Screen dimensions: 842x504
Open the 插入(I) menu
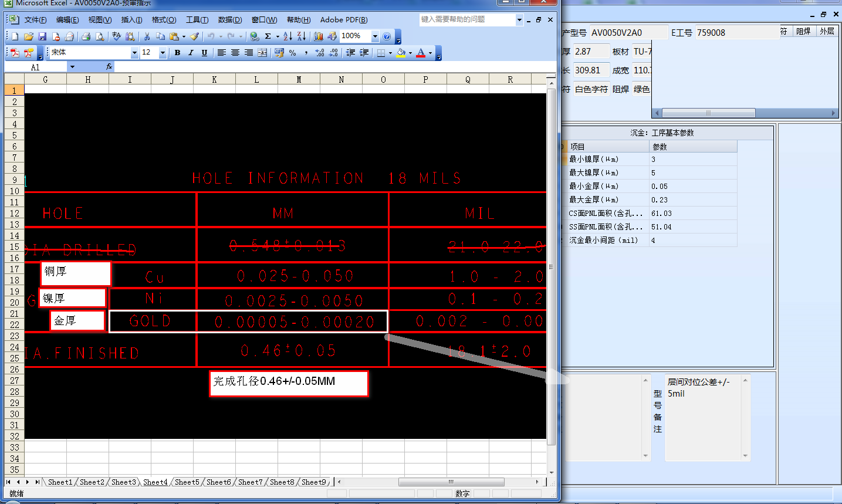click(131, 20)
